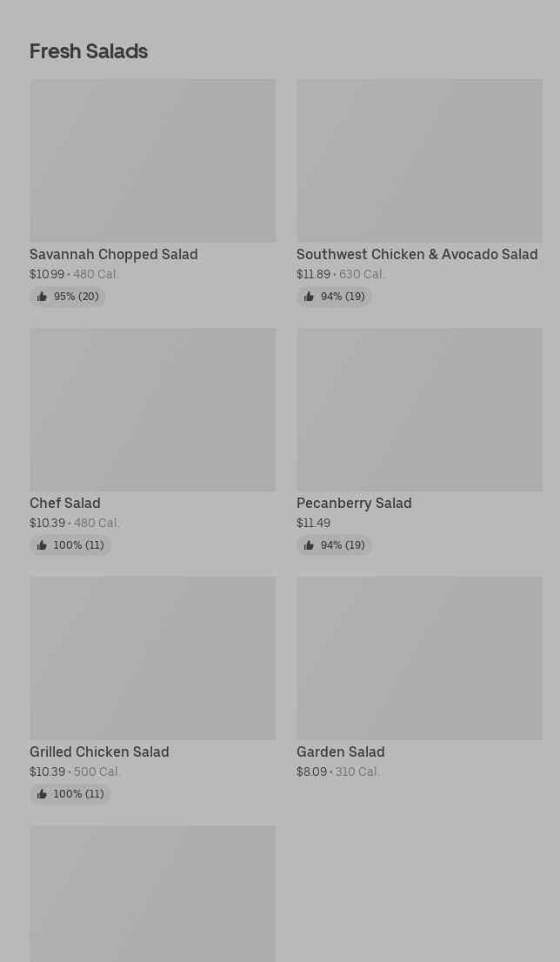Click thumbs-up icon under Savannah Chopped Salad

pyautogui.click(x=42, y=297)
